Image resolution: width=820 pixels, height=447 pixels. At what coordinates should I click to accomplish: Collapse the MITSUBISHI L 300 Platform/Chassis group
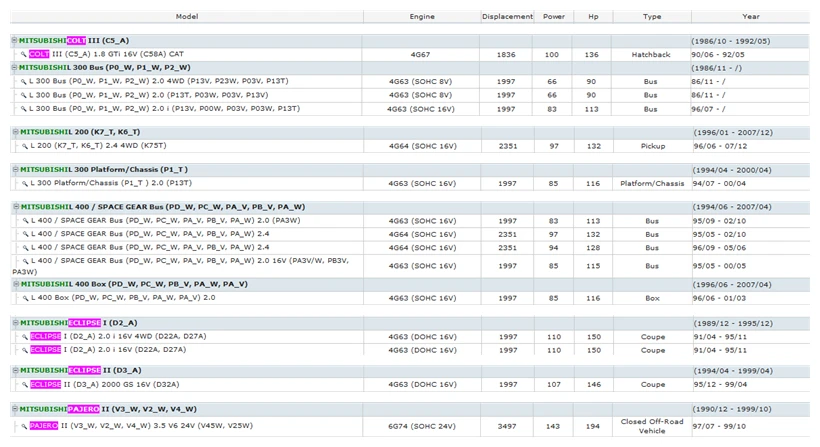click(16, 169)
